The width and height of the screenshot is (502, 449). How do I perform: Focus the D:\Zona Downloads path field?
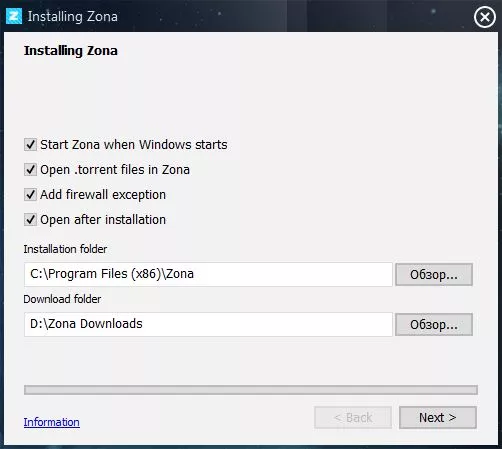pyautogui.click(x=208, y=324)
